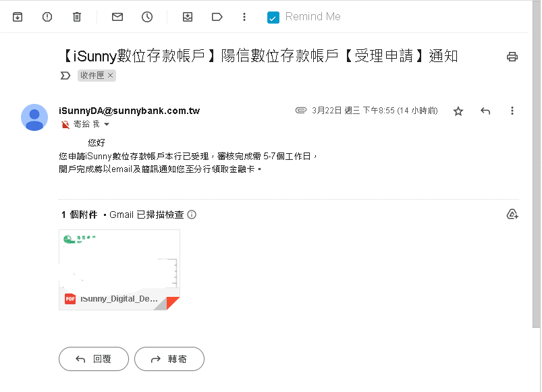The height and width of the screenshot is (392, 542).
Task: Add all attachments to Drive icon
Action: [512, 215]
